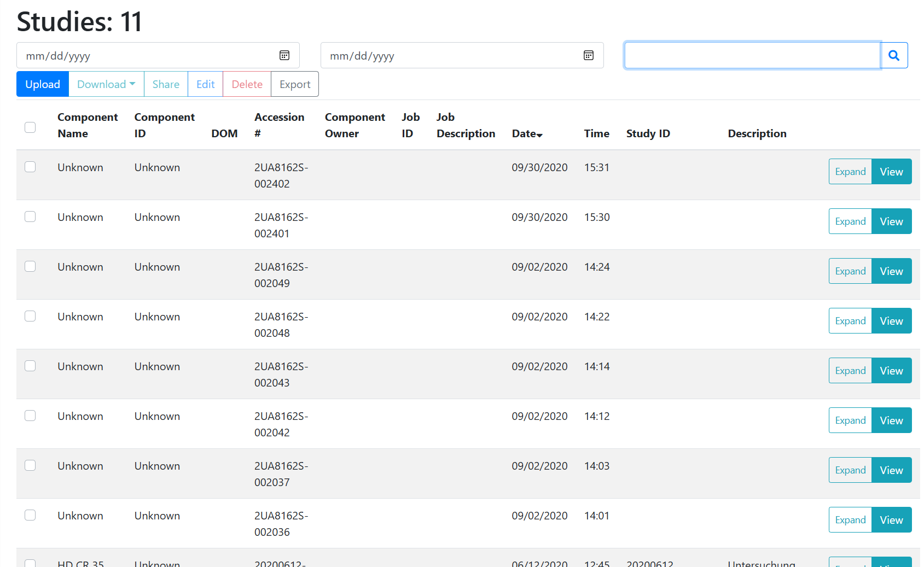This screenshot has height=567, width=924.
Task: Click the Upload button
Action: [x=43, y=84]
